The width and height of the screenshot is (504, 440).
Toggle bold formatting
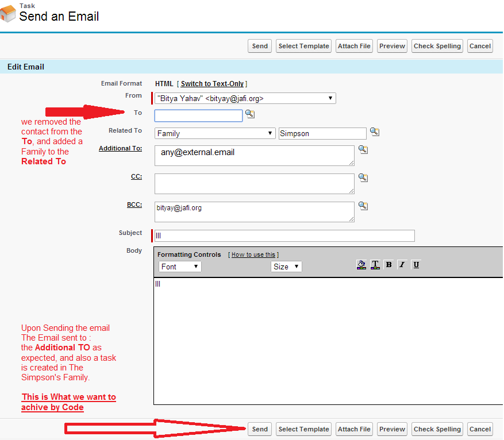click(x=388, y=265)
